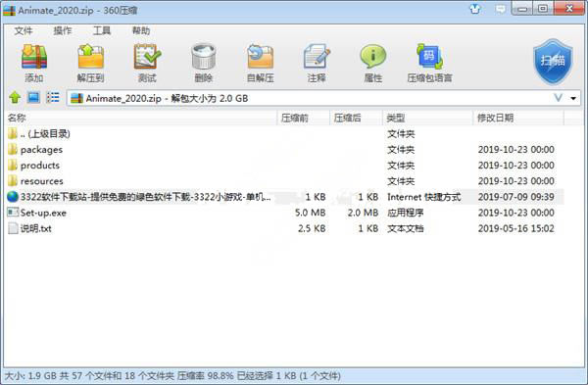
Task: Click the 文本文档 type cell
Action: 406,228
